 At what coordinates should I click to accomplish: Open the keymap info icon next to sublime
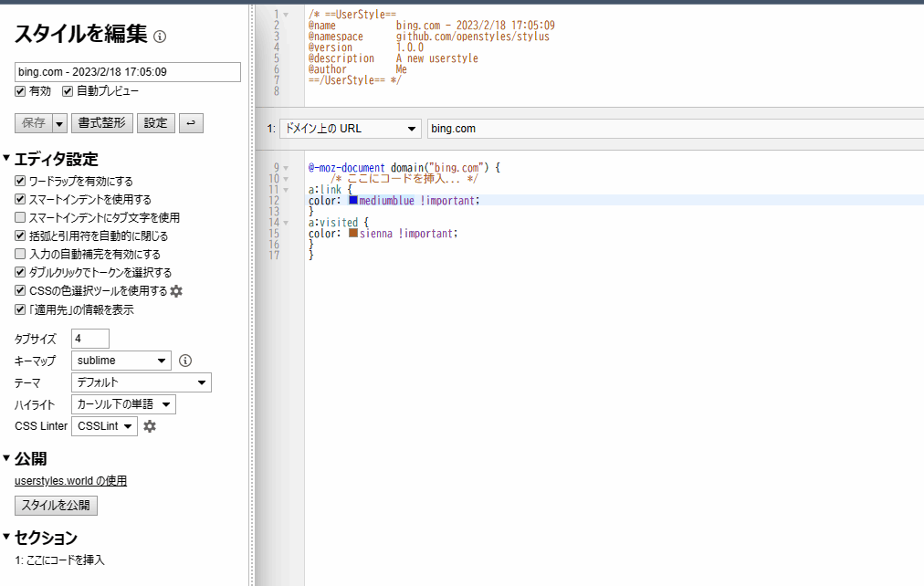pos(185,361)
